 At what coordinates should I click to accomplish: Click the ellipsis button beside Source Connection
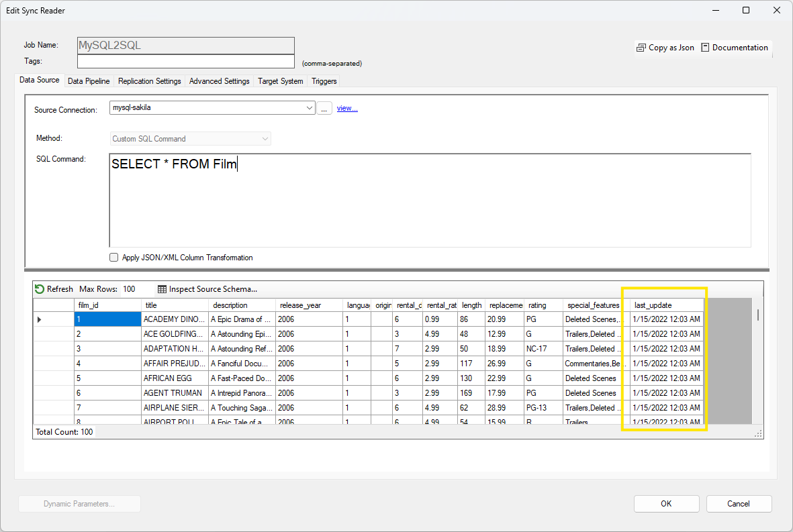(324, 108)
